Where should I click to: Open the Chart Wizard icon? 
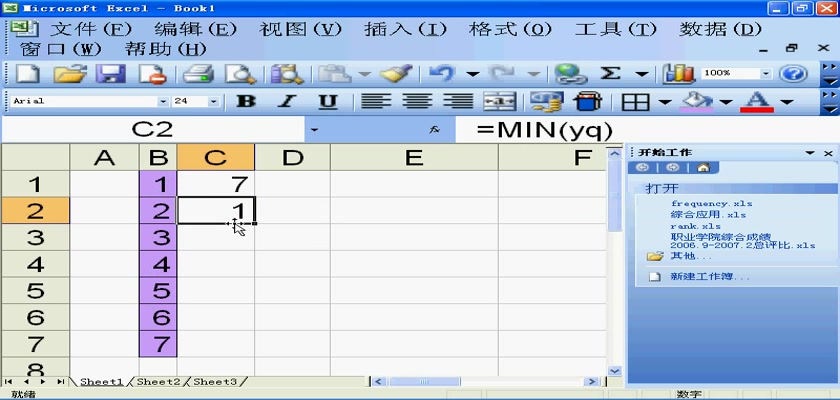(x=679, y=74)
